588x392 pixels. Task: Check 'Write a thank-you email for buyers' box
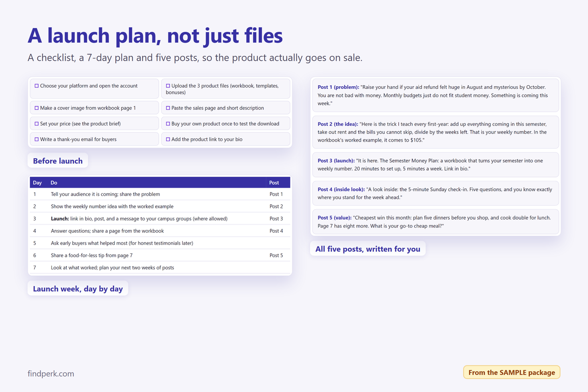coord(37,139)
